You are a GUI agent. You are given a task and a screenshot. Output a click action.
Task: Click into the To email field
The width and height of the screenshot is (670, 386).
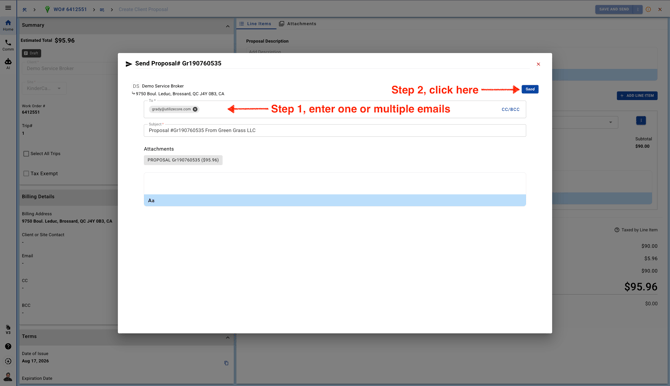(335, 109)
